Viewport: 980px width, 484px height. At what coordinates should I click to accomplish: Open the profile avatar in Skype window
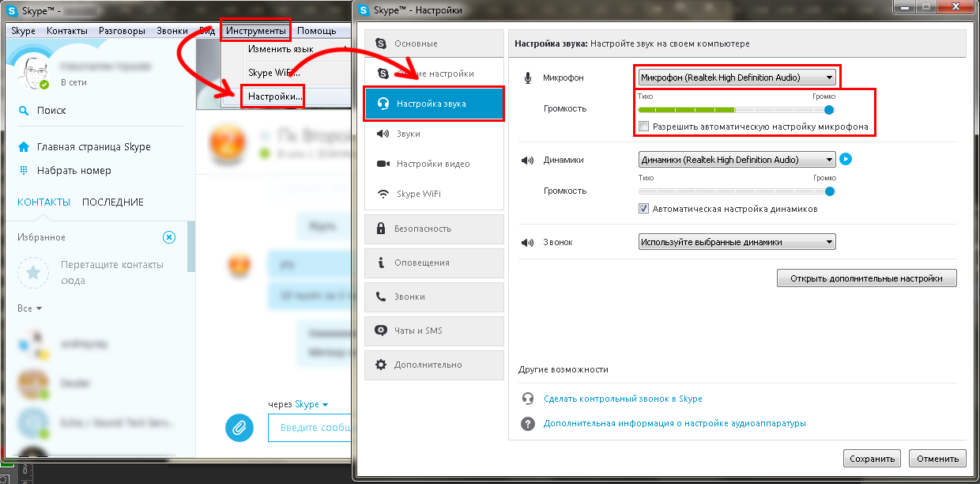pos(33,73)
